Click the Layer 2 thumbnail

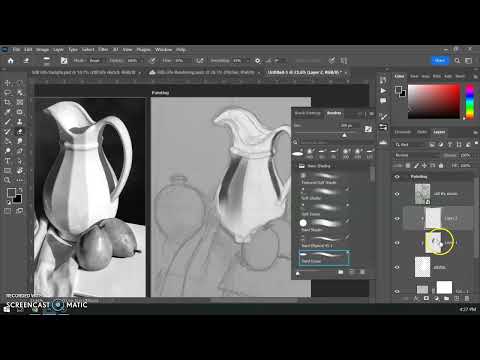click(x=433, y=218)
